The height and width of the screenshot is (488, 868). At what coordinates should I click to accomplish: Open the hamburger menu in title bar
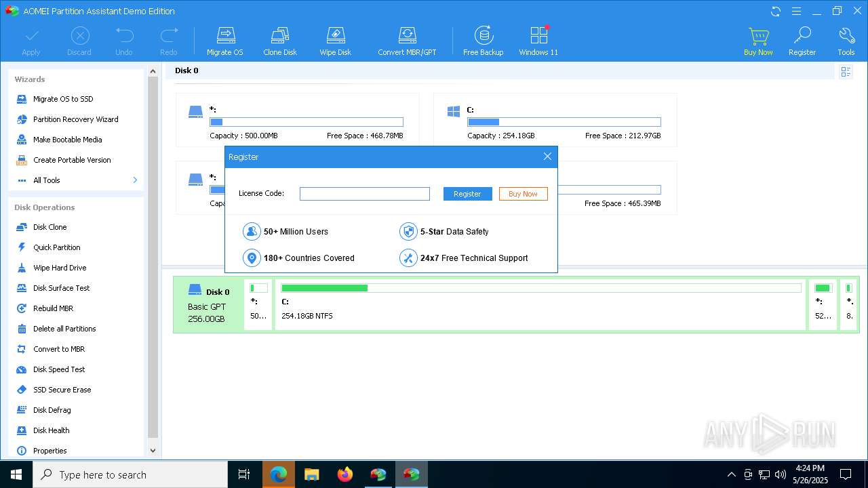coord(797,11)
